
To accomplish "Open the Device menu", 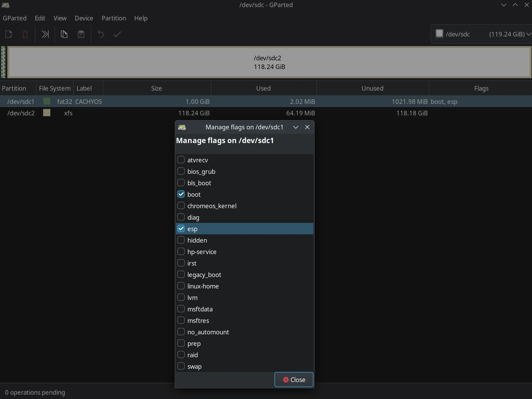I will tap(84, 18).
